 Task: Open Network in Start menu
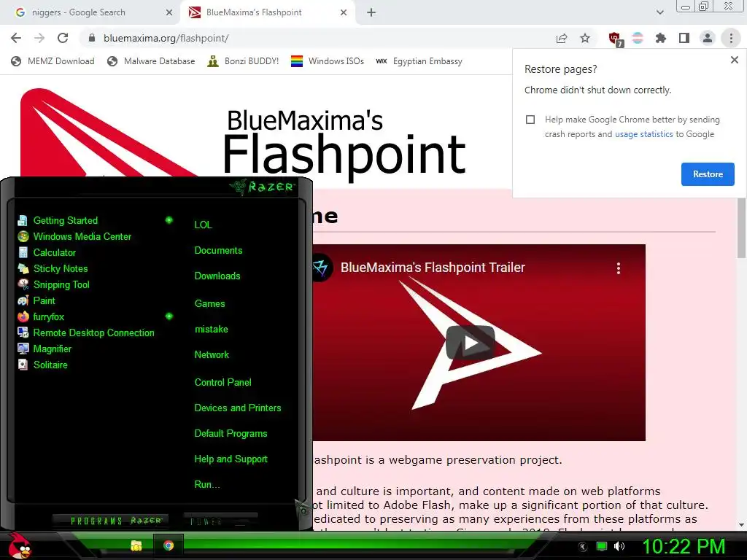click(212, 355)
